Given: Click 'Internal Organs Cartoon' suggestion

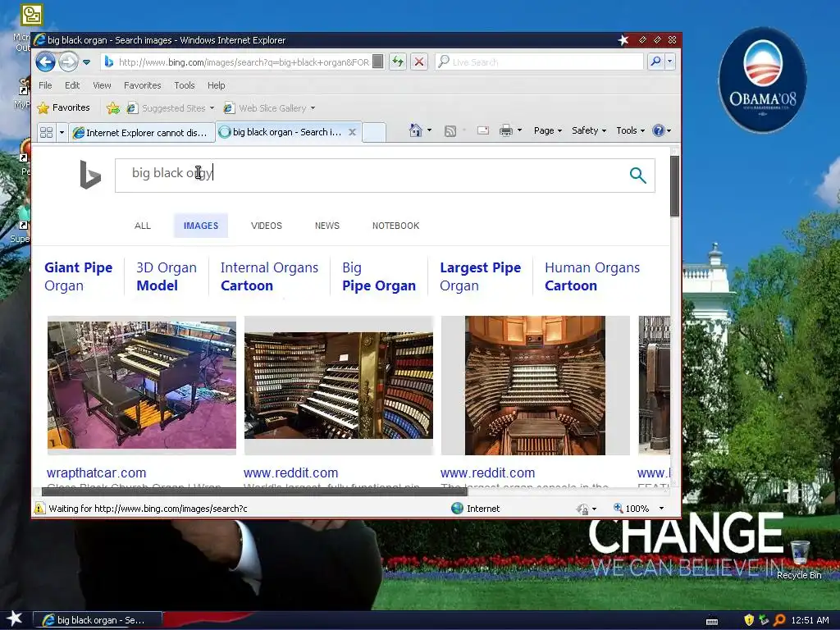Looking at the screenshot, I should [269, 276].
